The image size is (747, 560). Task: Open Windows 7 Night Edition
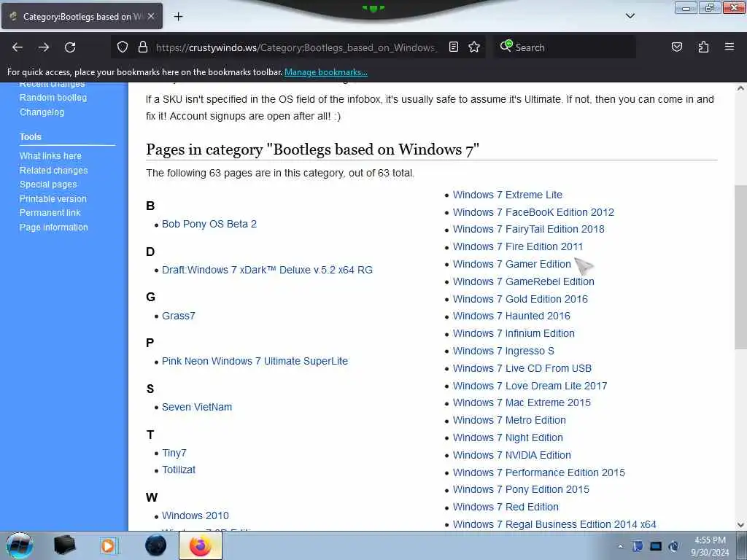click(508, 437)
